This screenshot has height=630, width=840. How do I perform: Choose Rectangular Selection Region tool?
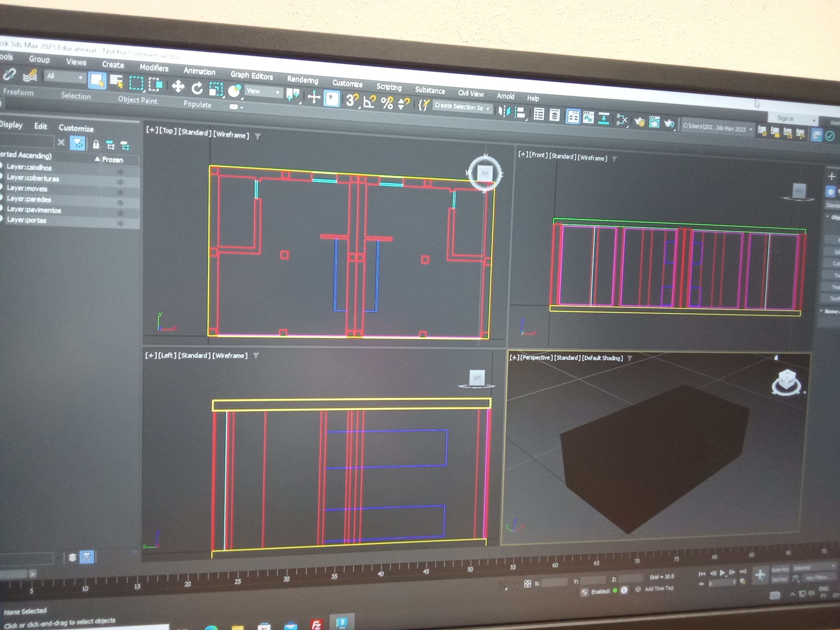pos(136,84)
